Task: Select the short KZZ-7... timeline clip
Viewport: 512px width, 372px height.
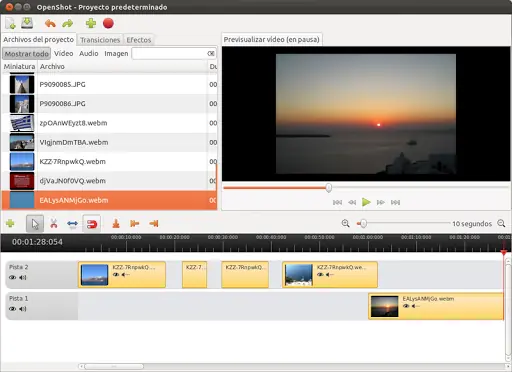Action: point(195,275)
